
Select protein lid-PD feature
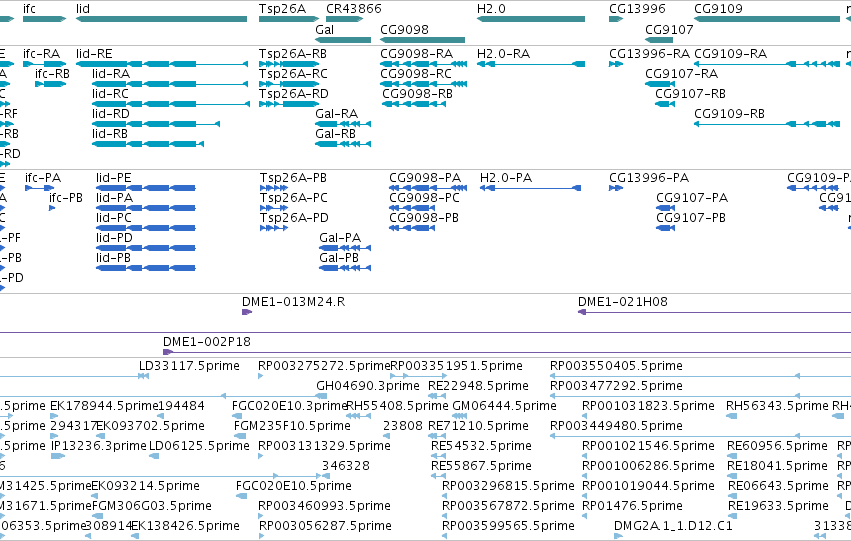point(146,249)
